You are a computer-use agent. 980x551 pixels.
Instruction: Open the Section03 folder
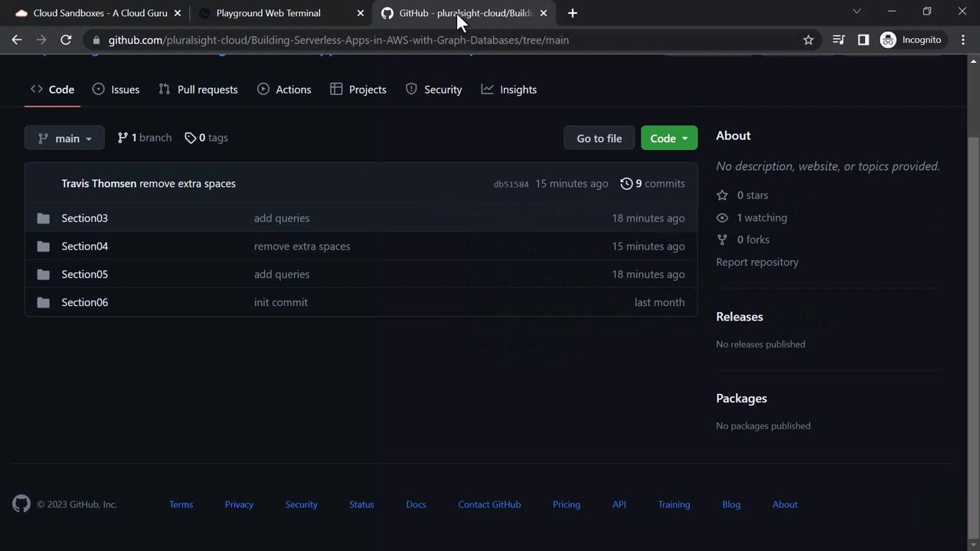click(84, 218)
